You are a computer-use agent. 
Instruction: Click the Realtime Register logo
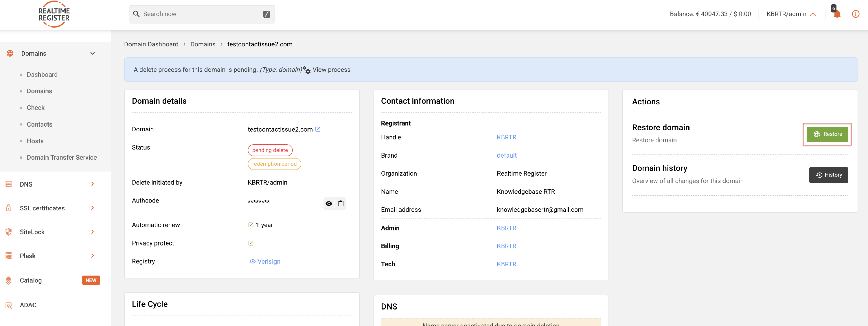point(54,14)
